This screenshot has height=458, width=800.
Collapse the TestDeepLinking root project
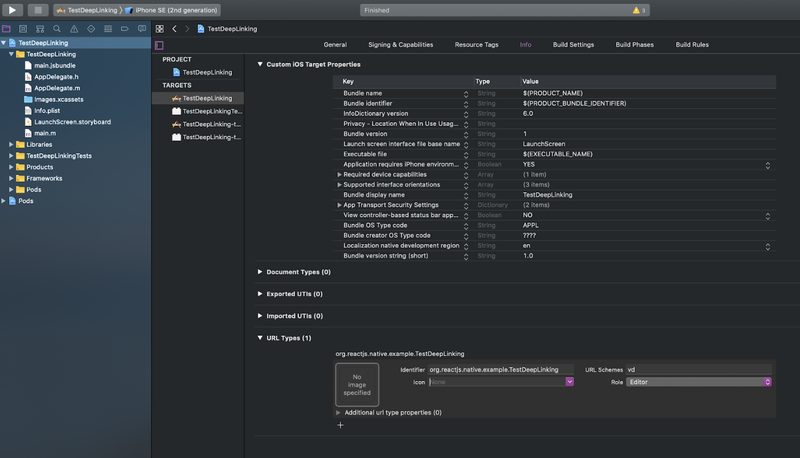(4, 43)
